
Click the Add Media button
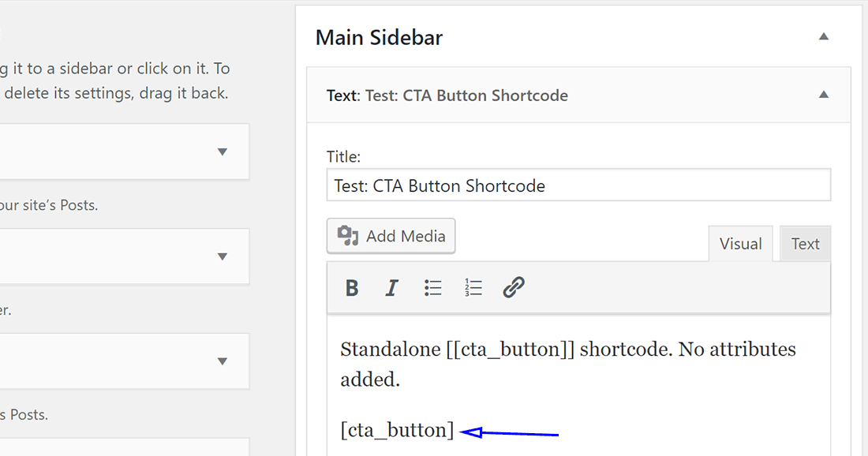coord(391,235)
